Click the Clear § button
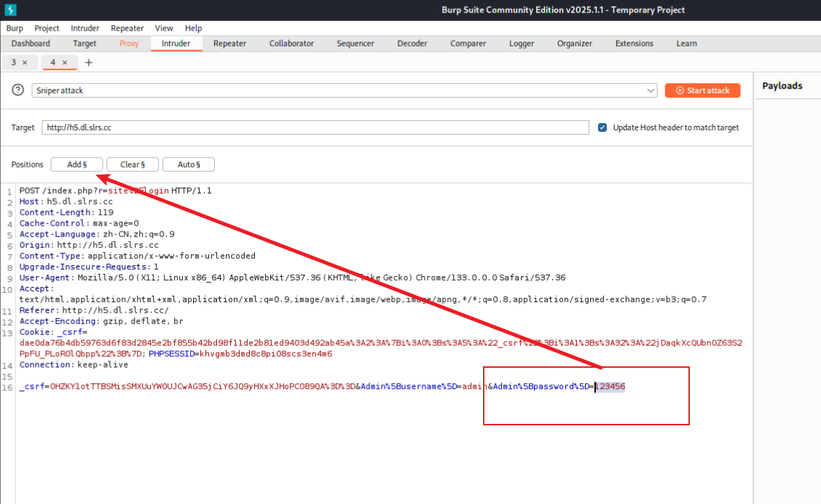The height and width of the screenshot is (504, 821). pos(133,165)
